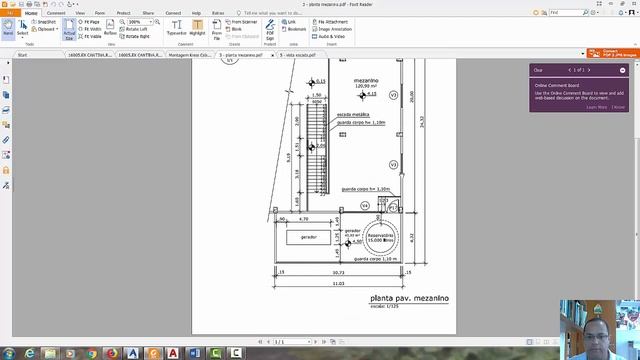Open Internet Explorer from taskbar
Image resolution: width=640 pixels, height=360 pixels.
click(x=29, y=353)
